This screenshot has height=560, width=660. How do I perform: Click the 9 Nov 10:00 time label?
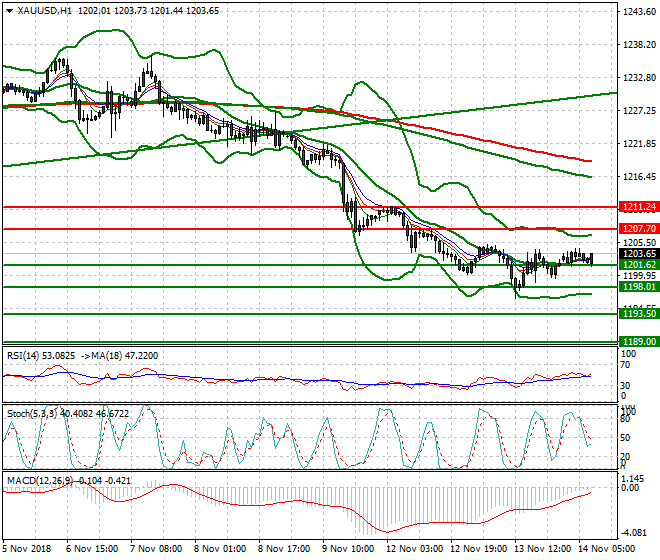348,549
